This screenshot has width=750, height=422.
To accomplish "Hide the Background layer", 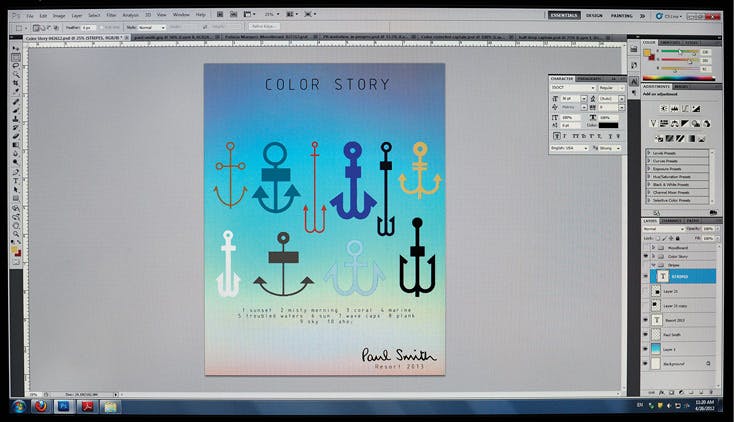I will coord(646,364).
